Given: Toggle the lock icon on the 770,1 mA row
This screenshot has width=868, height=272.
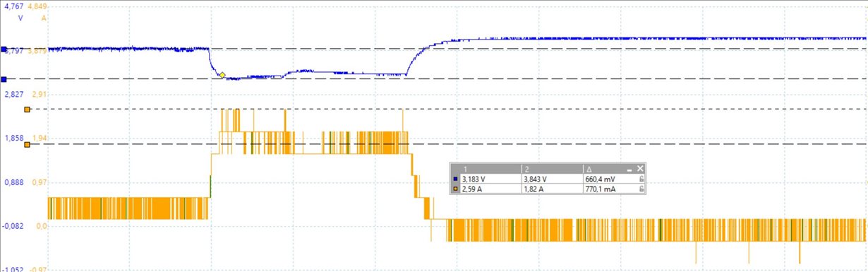Looking at the screenshot, I should pos(641,189).
